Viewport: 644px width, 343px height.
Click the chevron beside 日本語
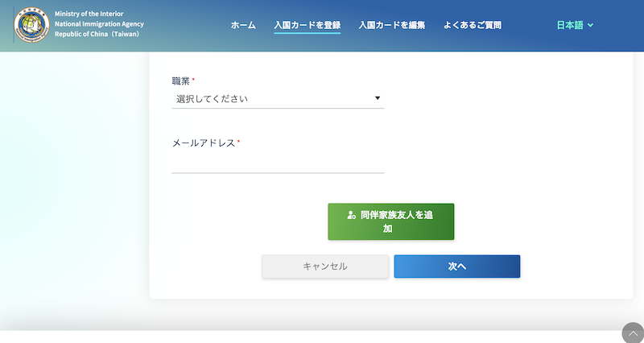click(591, 26)
